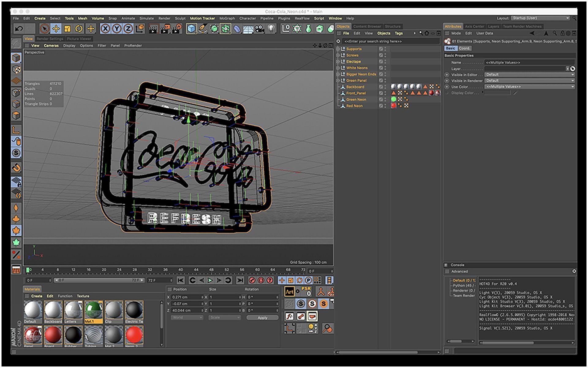This screenshot has height=368, width=588.
Task: Switch to Model mode in left toolbar
Action: (x=16, y=58)
